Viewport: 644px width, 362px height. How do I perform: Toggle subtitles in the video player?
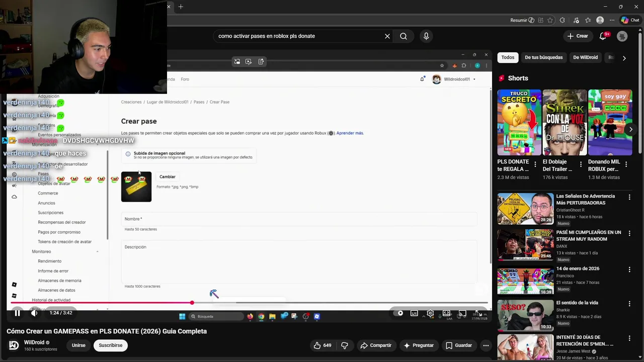coord(414,313)
